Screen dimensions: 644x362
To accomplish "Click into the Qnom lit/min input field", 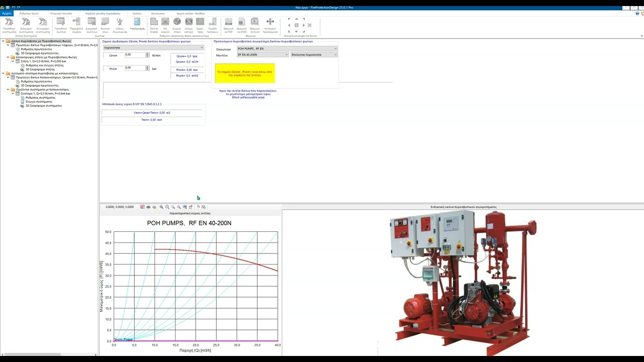I will [x=135, y=55].
